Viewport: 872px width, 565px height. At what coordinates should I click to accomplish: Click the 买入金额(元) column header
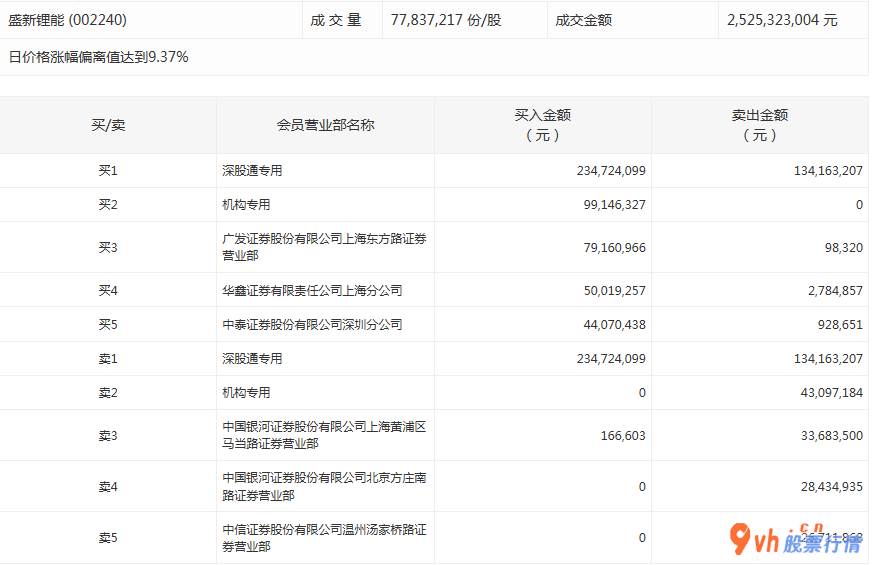pyautogui.click(x=543, y=125)
